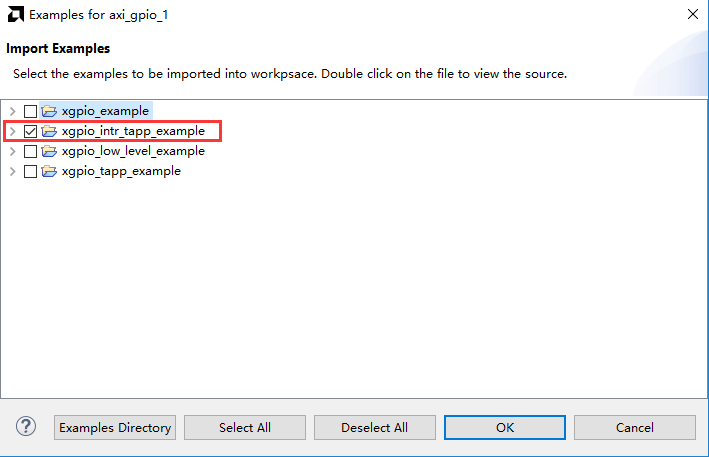This screenshot has height=457, width=709.
Task: Open the help question mark icon
Action: (x=26, y=426)
